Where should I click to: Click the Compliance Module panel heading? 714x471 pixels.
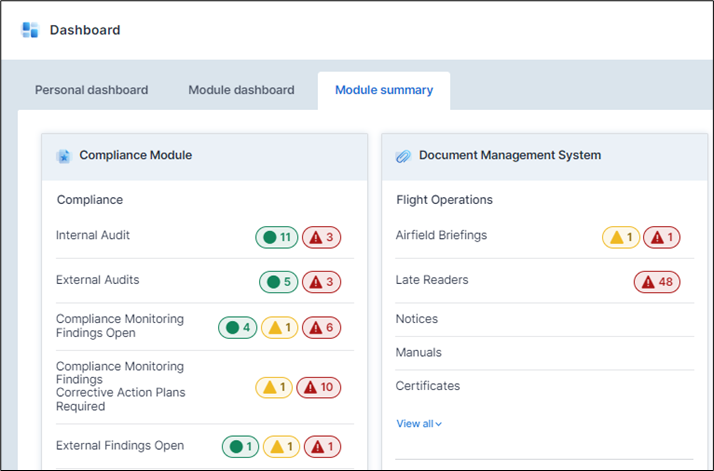point(135,156)
